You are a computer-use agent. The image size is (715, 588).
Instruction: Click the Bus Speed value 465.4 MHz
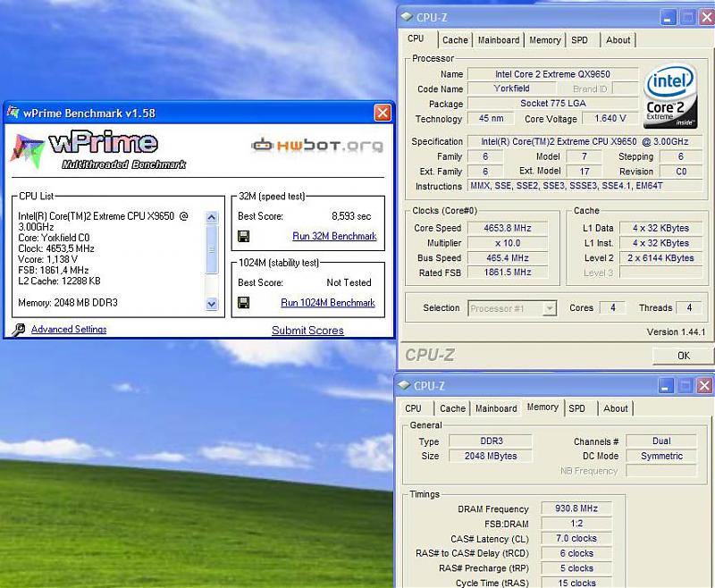(508, 258)
